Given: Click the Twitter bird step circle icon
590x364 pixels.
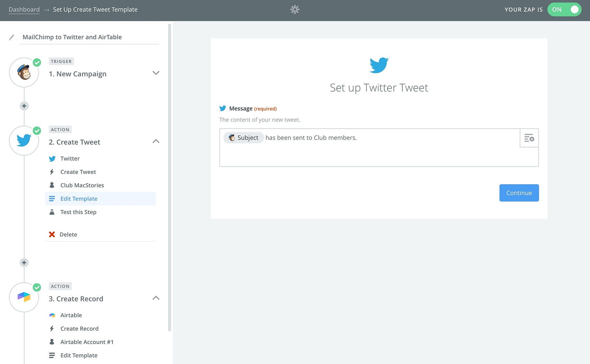Looking at the screenshot, I should pyautogui.click(x=24, y=141).
